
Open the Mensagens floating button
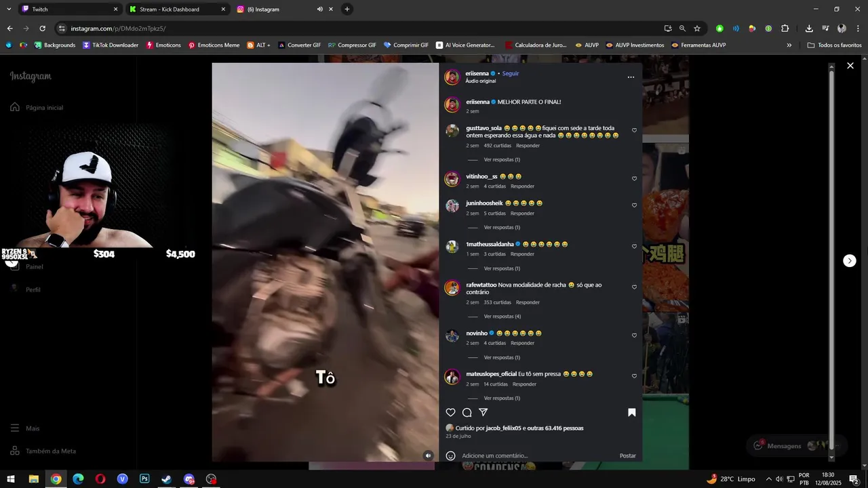pyautogui.click(x=796, y=445)
